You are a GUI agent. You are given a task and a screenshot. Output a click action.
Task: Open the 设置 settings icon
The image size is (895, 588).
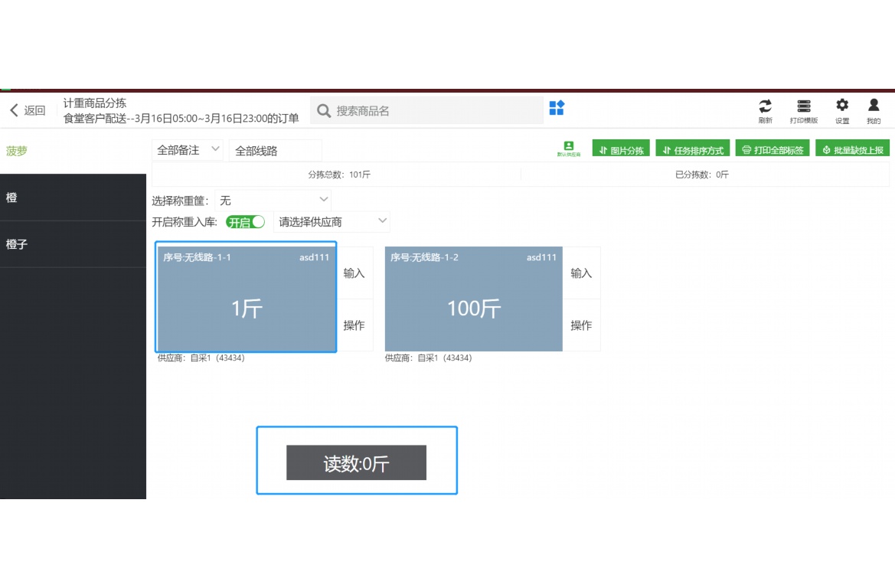841,107
